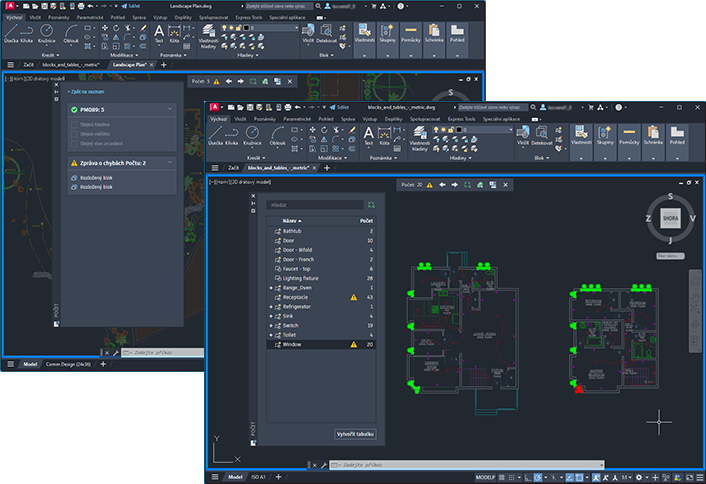Collapse PM089: 5 section chevron

(170, 109)
